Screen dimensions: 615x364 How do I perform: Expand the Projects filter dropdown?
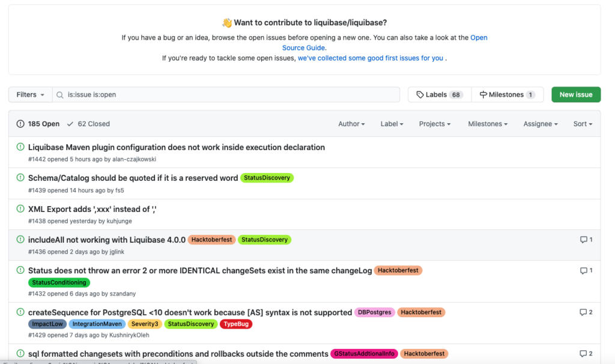pyautogui.click(x=435, y=124)
